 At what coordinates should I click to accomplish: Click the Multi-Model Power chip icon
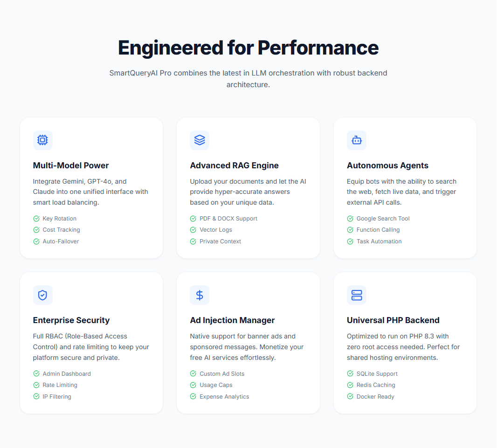[42, 140]
